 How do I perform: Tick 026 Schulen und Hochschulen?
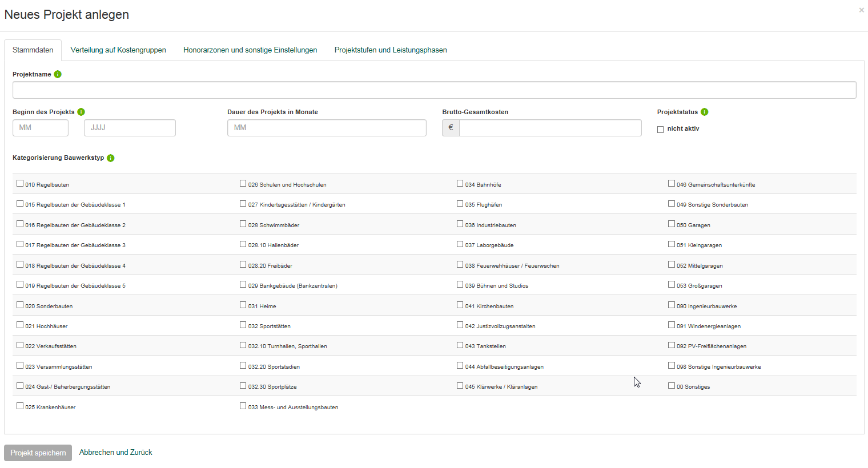pyautogui.click(x=243, y=184)
